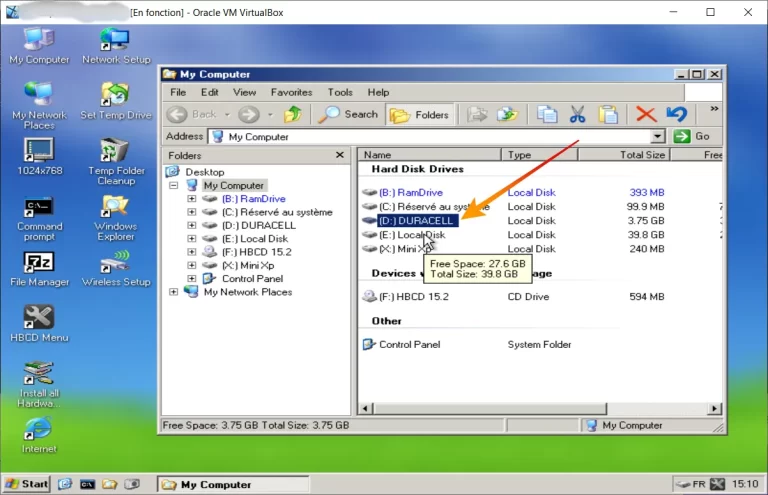Sort by Total Size column header
This screenshot has width=768, height=495.
pos(624,155)
